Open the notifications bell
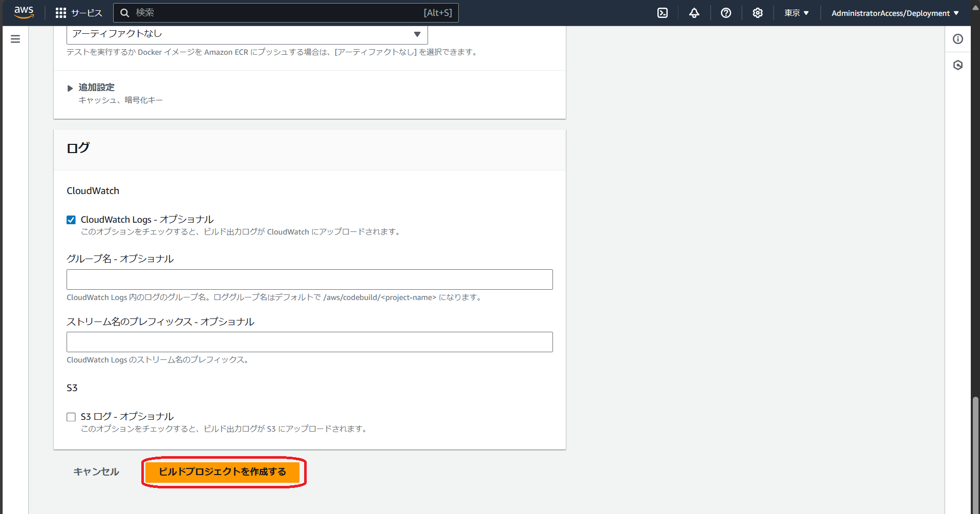The width and height of the screenshot is (980, 514). pyautogui.click(x=694, y=13)
